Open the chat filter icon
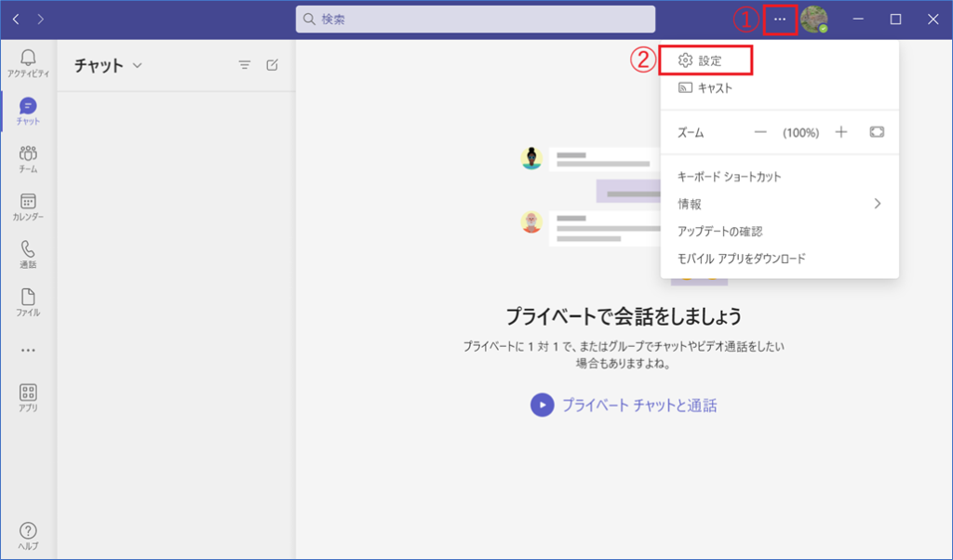This screenshot has width=953, height=560. click(245, 65)
